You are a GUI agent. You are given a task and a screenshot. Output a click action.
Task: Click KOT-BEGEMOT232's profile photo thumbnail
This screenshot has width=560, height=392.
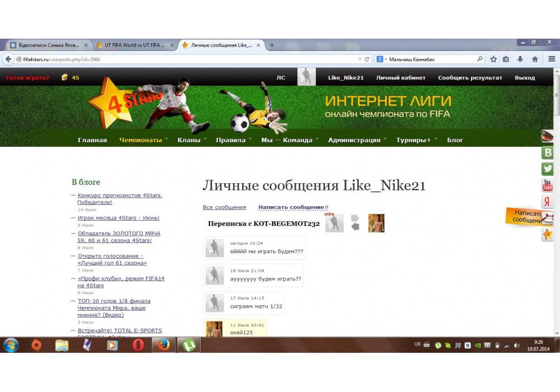click(x=376, y=223)
